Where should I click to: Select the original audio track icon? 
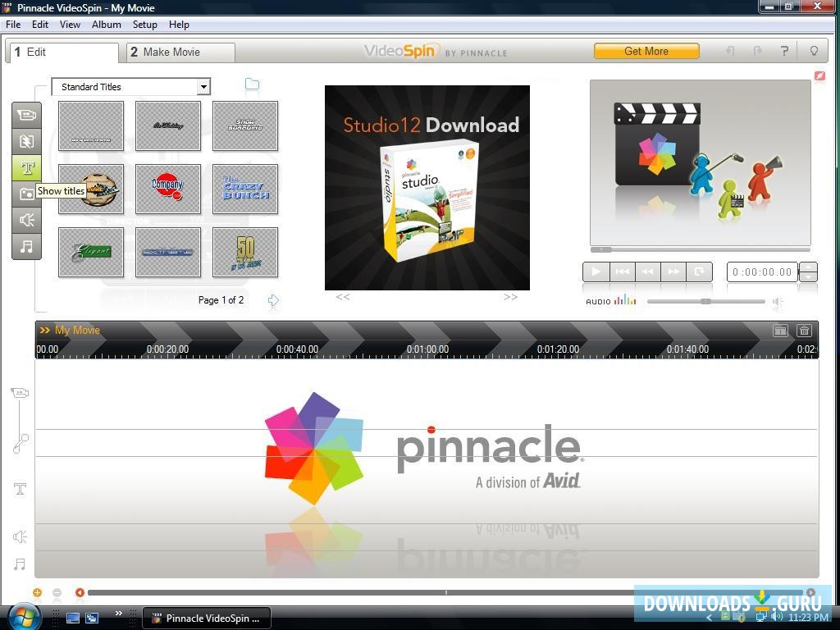pos(21,444)
